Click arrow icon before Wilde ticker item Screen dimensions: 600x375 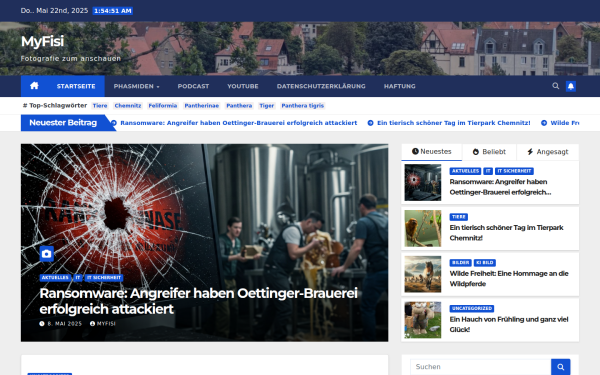(544, 123)
